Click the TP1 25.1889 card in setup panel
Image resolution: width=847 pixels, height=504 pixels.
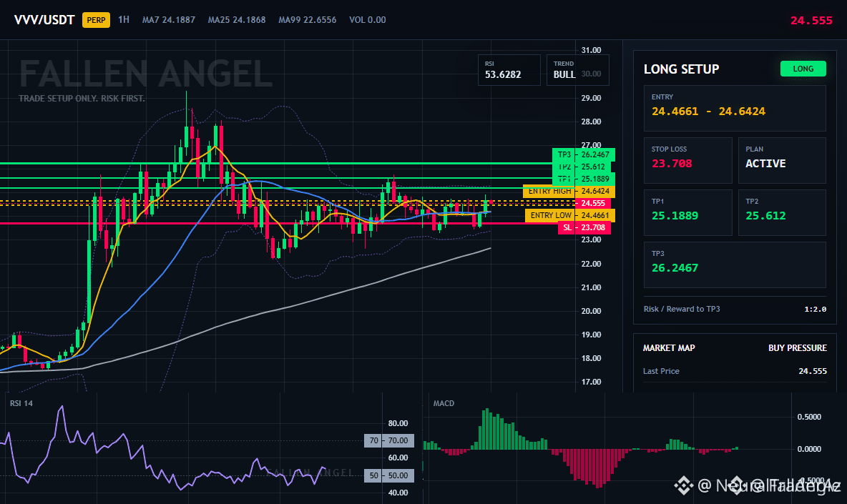pyautogui.click(x=687, y=212)
